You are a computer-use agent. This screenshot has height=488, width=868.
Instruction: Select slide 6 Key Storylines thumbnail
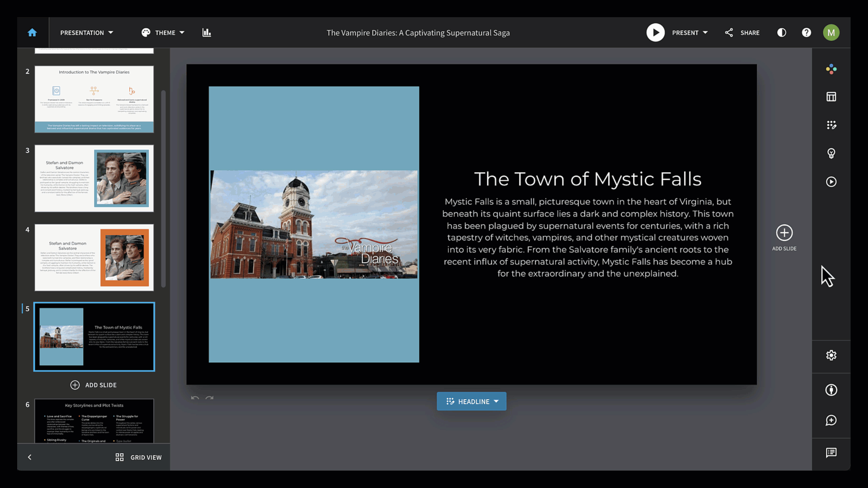(x=94, y=421)
